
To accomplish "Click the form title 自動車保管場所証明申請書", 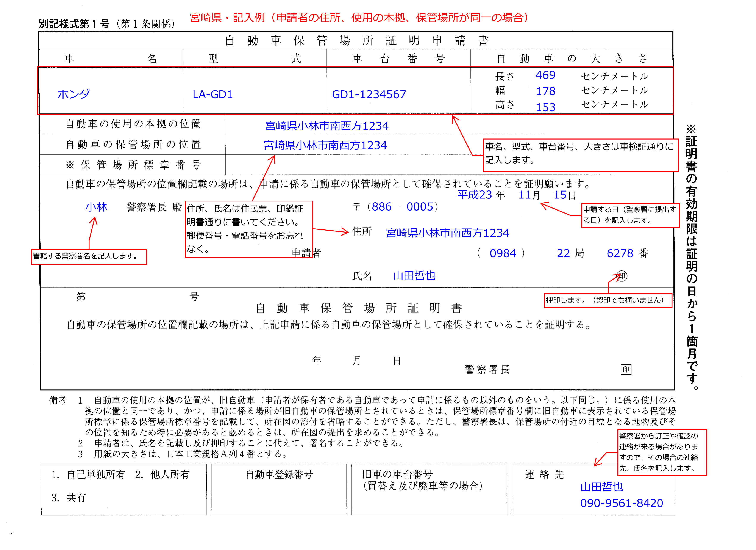I will click(357, 41).
